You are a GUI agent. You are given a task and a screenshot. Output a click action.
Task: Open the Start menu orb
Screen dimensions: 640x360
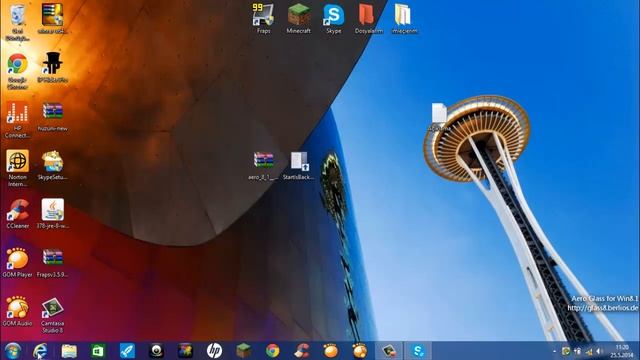(x=13, y=351)
